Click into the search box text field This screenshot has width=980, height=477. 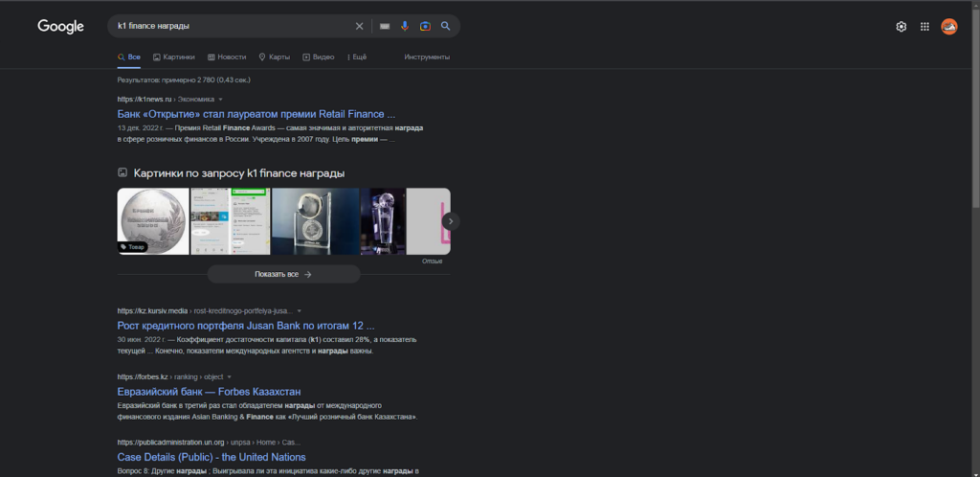tap(232, 26)
